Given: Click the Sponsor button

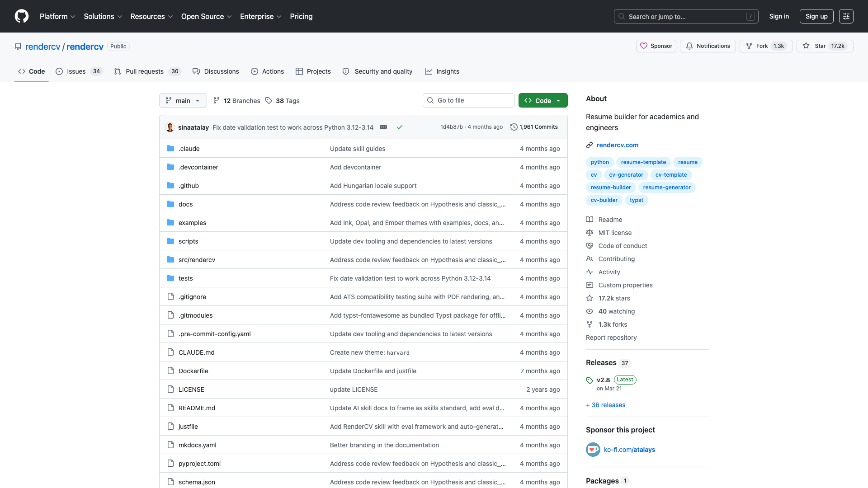Looking at the screenshot, I should (x=656, y=46).
